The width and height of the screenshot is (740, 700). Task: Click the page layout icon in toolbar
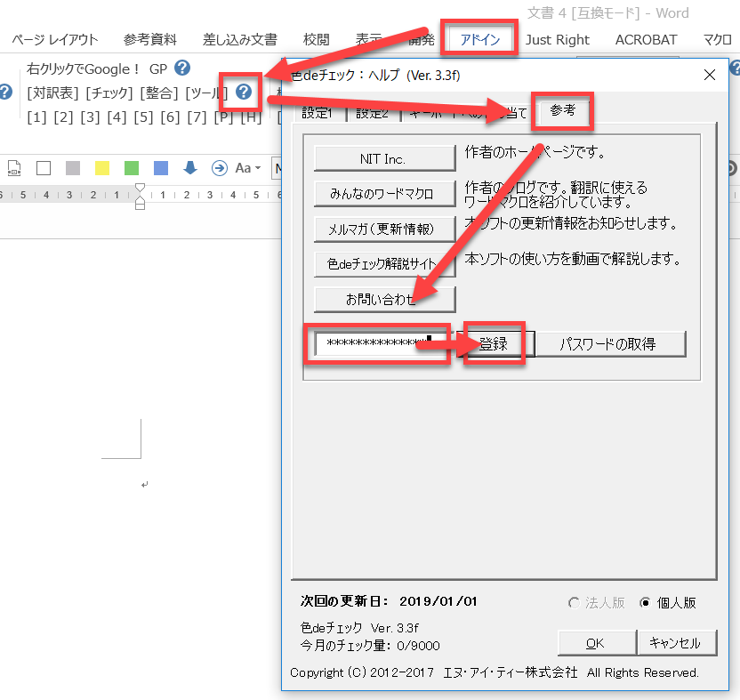14,167
